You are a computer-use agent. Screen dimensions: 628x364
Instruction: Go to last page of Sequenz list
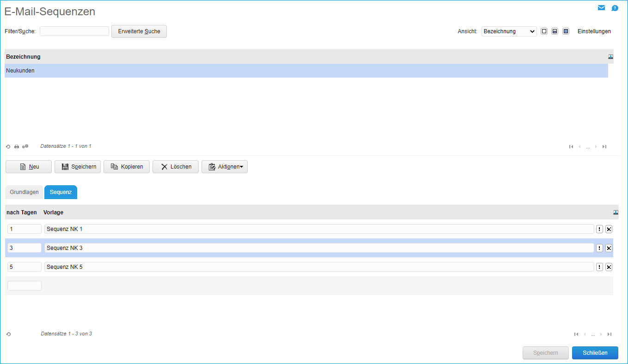(x=610, y=334)
